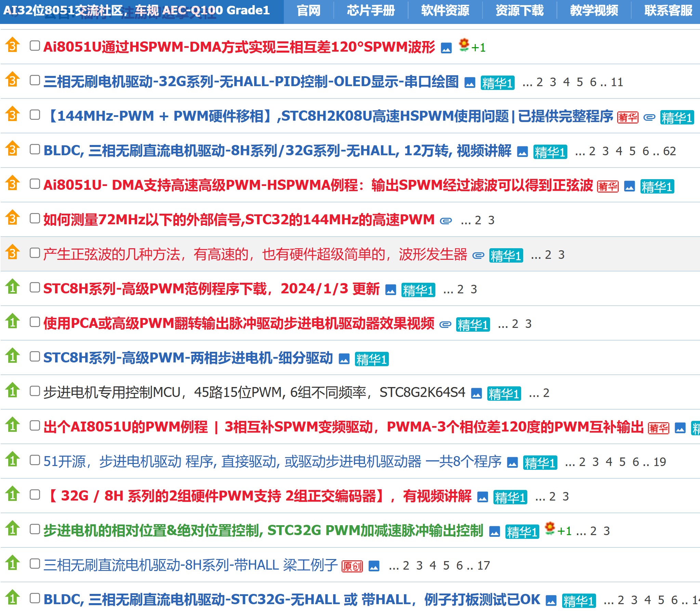Screen dimensions: 700x611
Task: Tick checkbox for STC8H高级PWM范例程序下载 thread
Action: click(35, 287)
